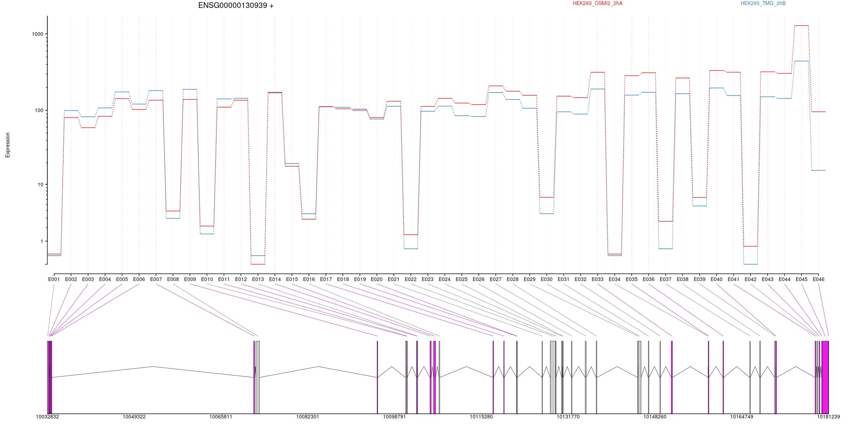
Task: Click exon label E008
Action: (x=173, y=279)
